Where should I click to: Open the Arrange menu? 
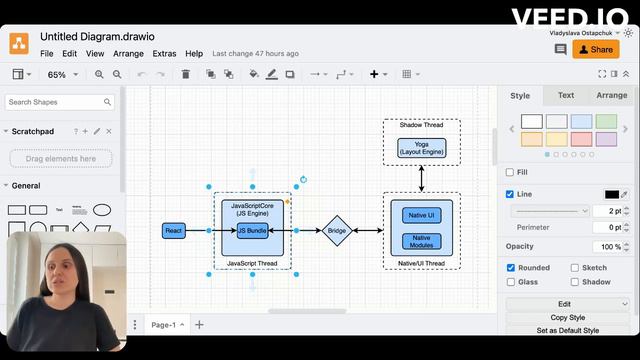128,53
